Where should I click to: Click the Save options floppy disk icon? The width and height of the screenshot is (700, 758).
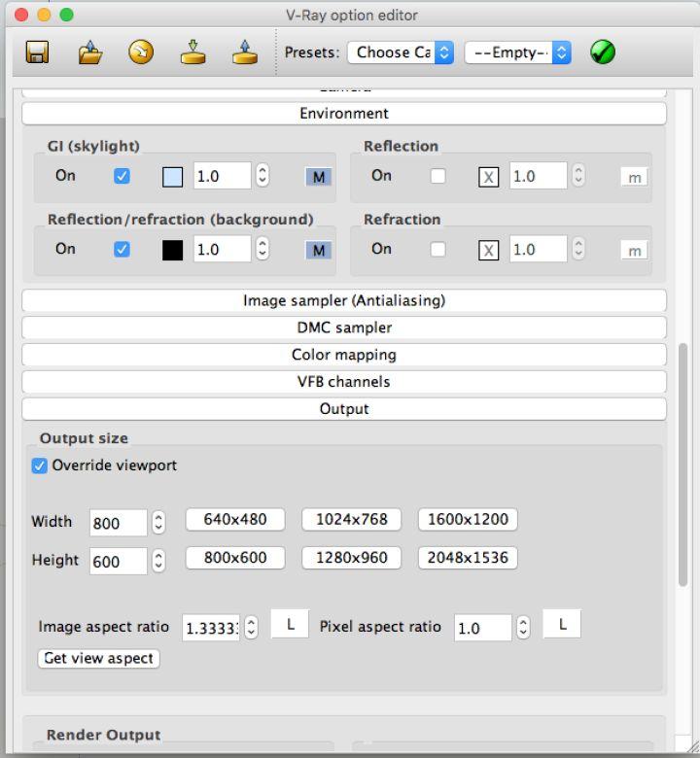coord(37,52)
